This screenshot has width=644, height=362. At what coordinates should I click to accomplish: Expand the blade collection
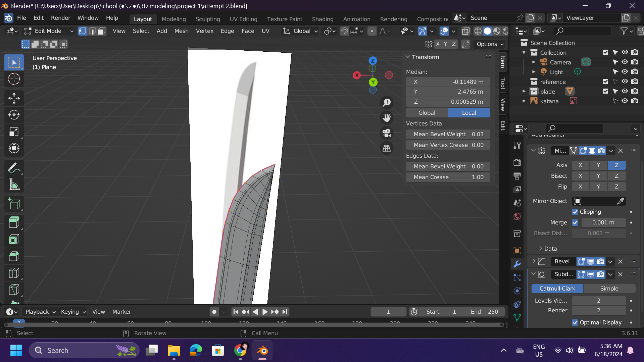click(524, 91)
